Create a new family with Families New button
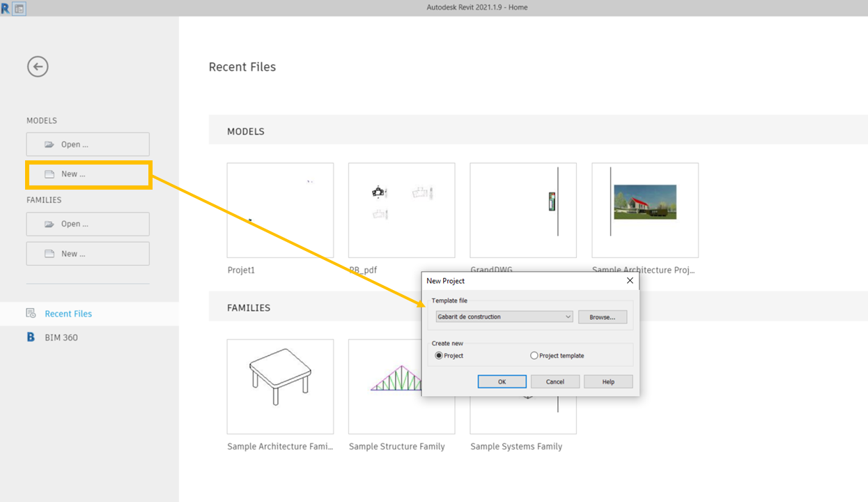 tap(88, 254)
